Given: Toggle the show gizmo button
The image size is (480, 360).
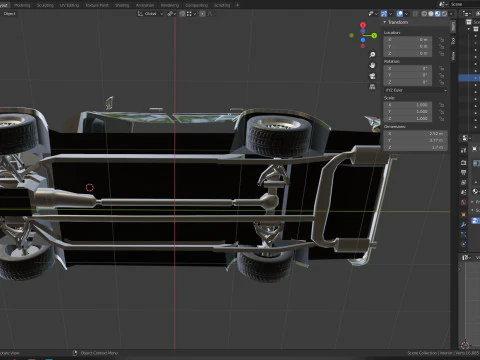Looking at the screenshot, I should [x=384, y=14].
